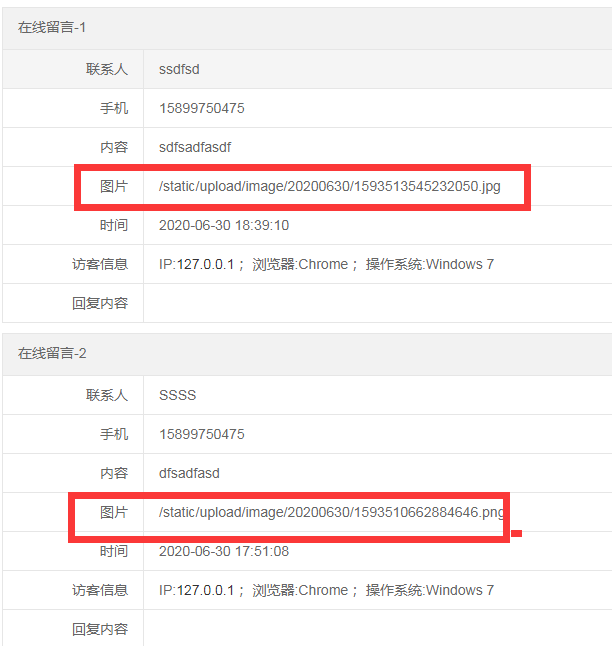This screenshot has width=612, height=646.
Task: Click the 联系人 label in message 1
Action: click(107, 70)
